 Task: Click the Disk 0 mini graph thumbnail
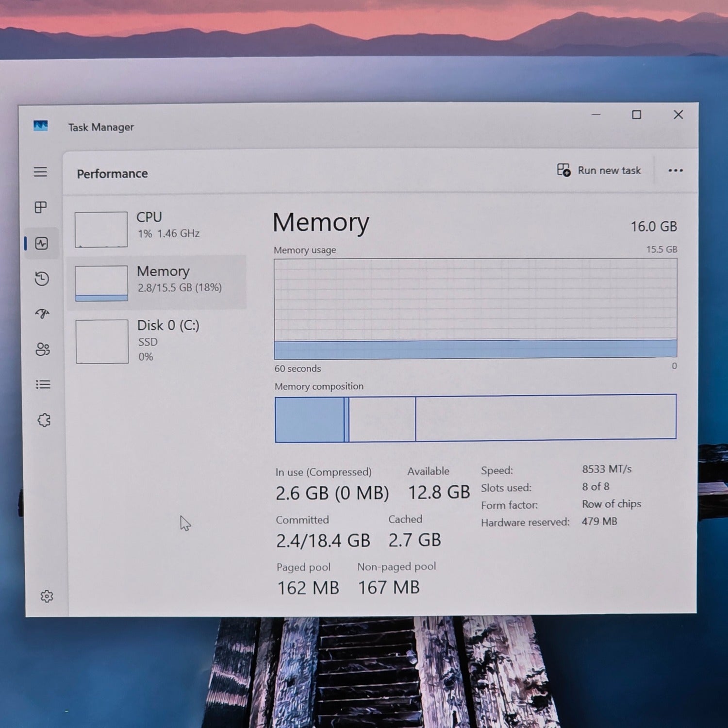tap(102, 341)
